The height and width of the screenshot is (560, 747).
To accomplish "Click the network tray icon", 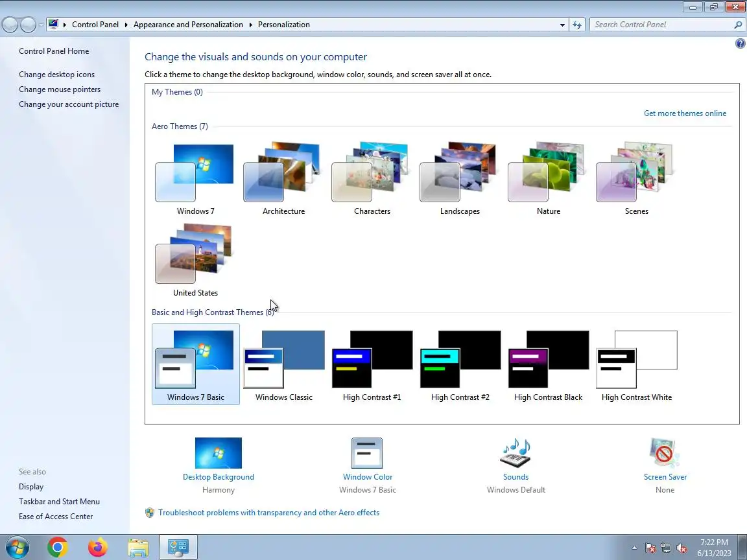I will pos(666,548).
